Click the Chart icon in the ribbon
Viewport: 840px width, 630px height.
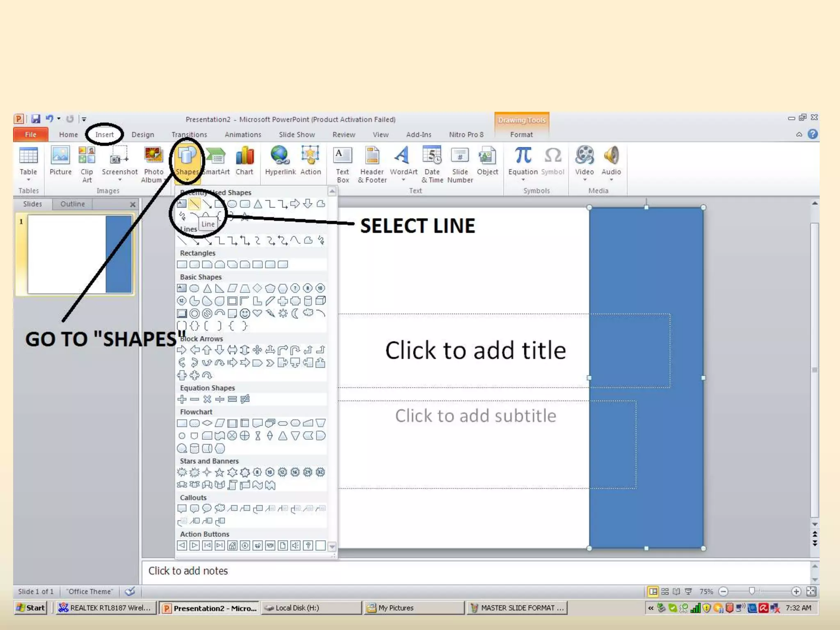[244, 156]
